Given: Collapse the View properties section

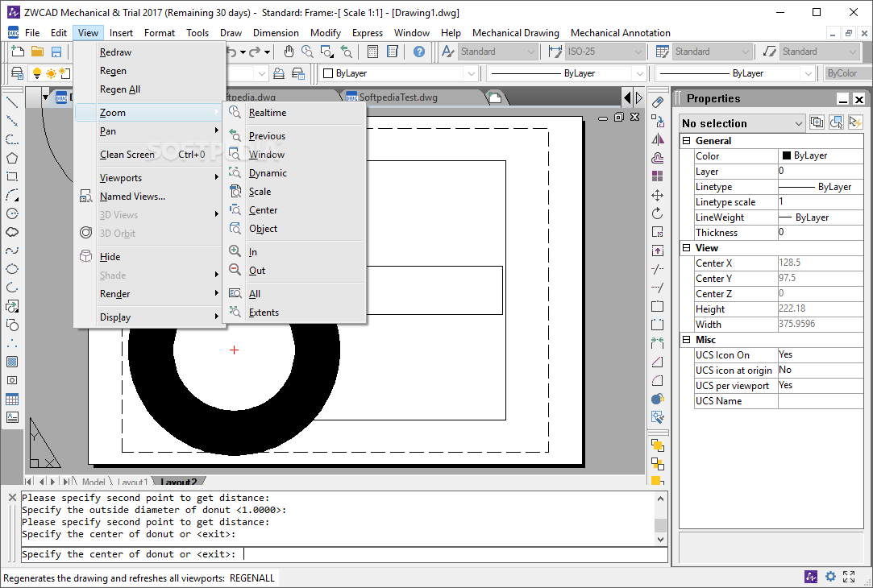Looking at the screenshot, I should (x=687, y=247).
